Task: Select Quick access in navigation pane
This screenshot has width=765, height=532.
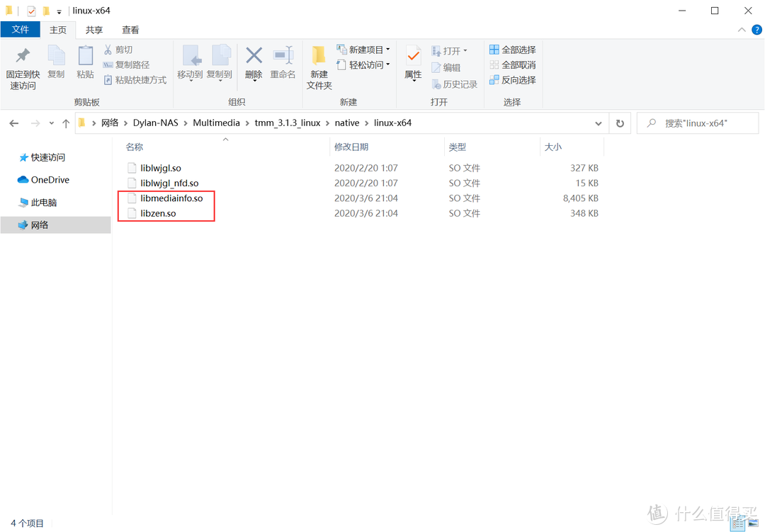Action: click(x=42, y=157)
